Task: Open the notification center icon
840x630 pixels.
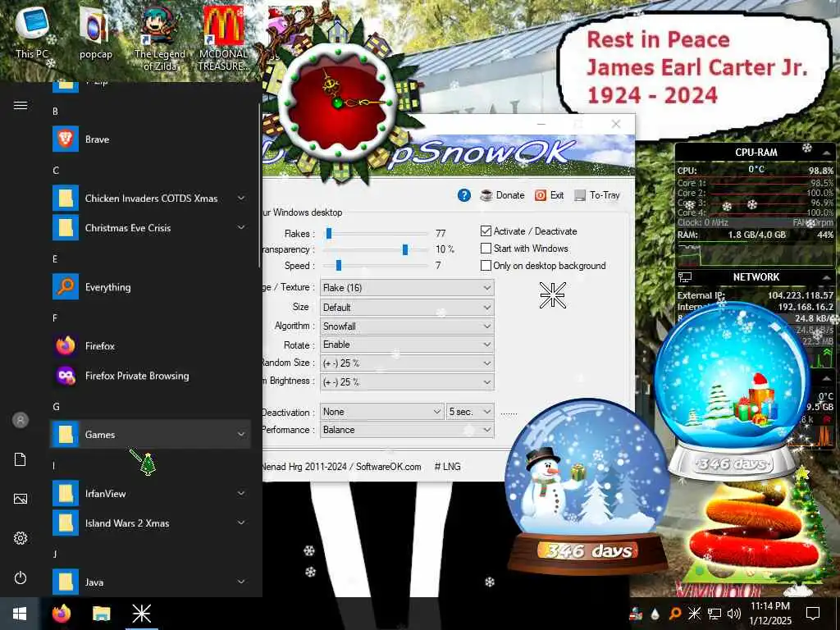Action: [x=813, y=614]
